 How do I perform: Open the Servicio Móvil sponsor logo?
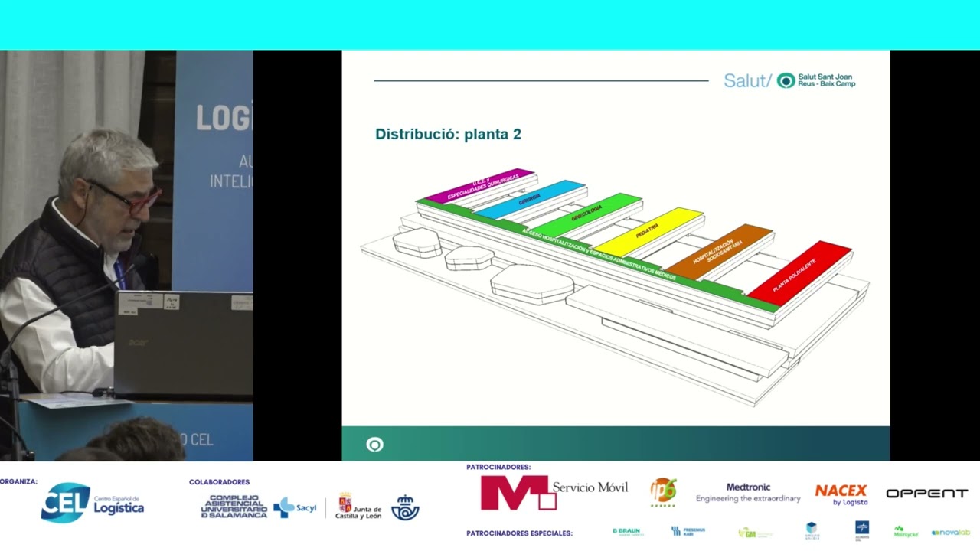click(x=554, y=493)
